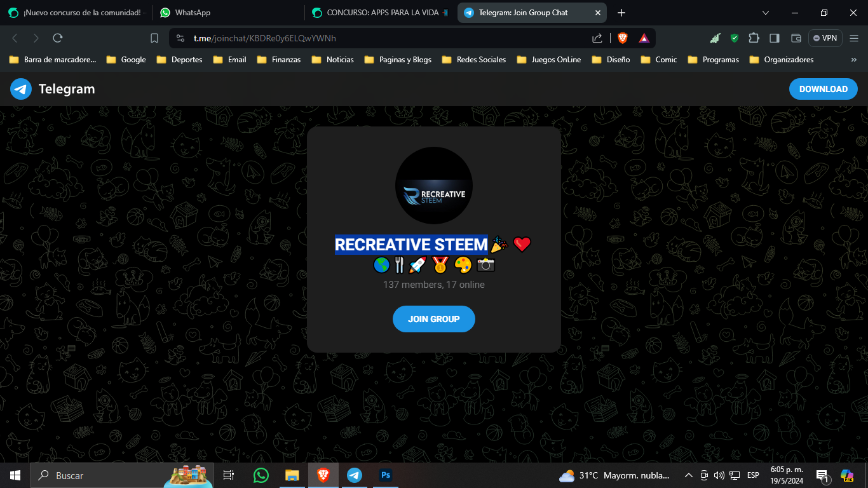The image size is (868, 488).
Task: Toggle the browser sidebar panel icon
Action: click(x=774, y=38)
